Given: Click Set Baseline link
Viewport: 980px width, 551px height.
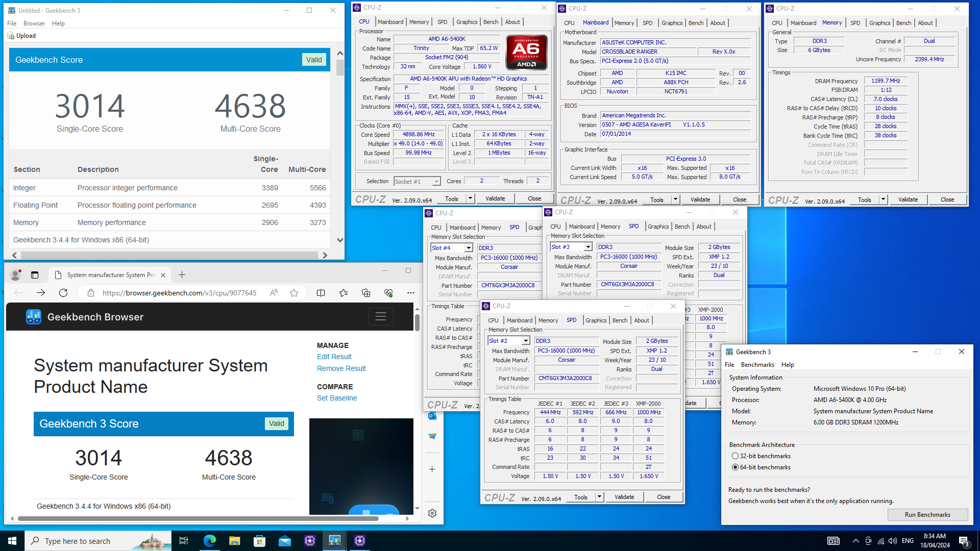Looking at the screenshot, I should click(x=337, y=398).
